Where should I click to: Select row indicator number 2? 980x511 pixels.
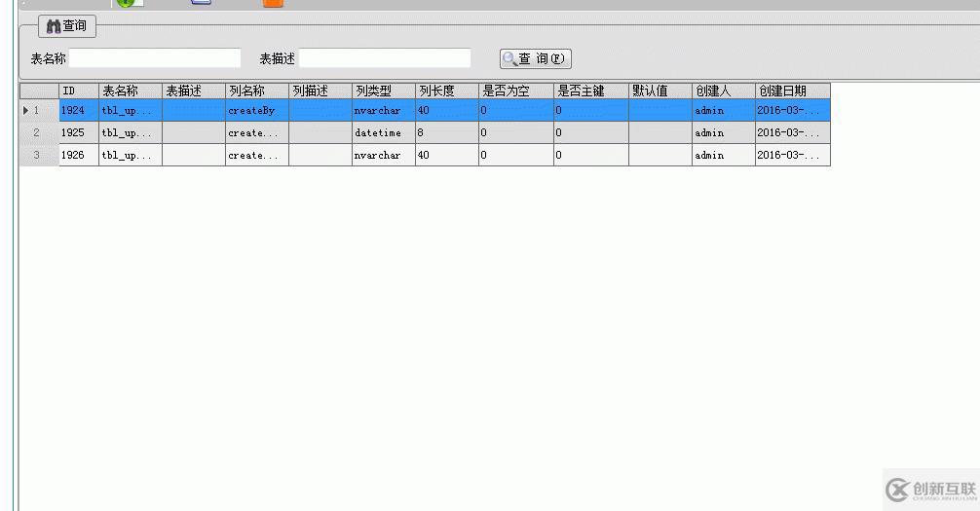point(39,133)
